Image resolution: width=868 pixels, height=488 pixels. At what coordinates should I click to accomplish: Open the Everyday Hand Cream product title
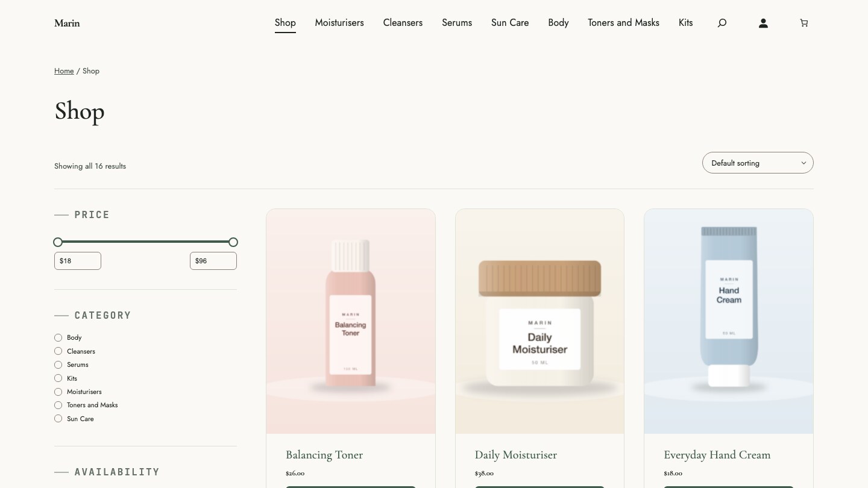coord(717,455)
